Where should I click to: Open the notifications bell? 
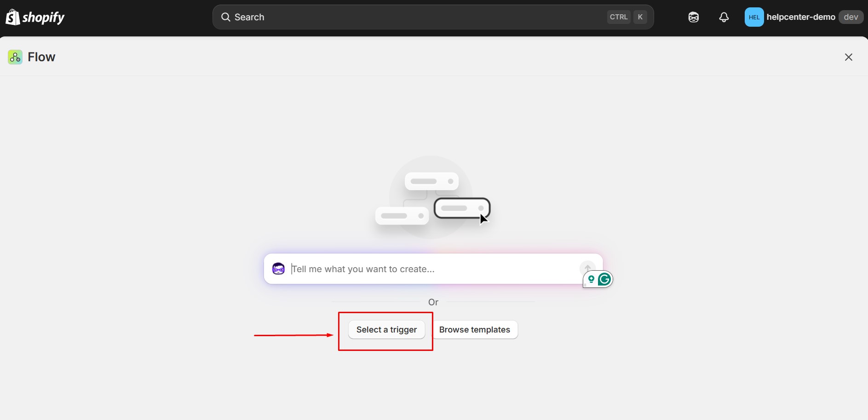coord(724,17)
